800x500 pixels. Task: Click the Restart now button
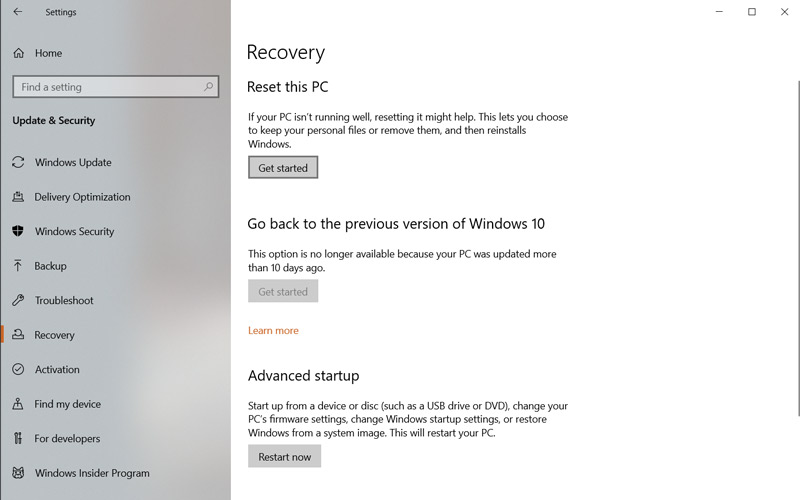coord(284,457)
